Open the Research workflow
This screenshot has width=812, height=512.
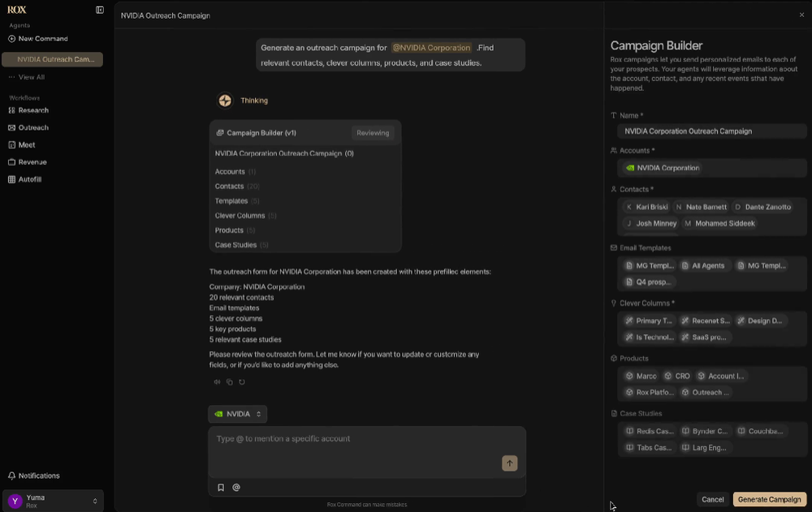tap(34, 110)
